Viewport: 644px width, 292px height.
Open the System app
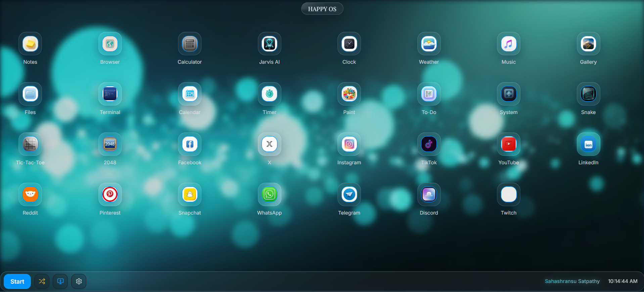click(509, 94)
